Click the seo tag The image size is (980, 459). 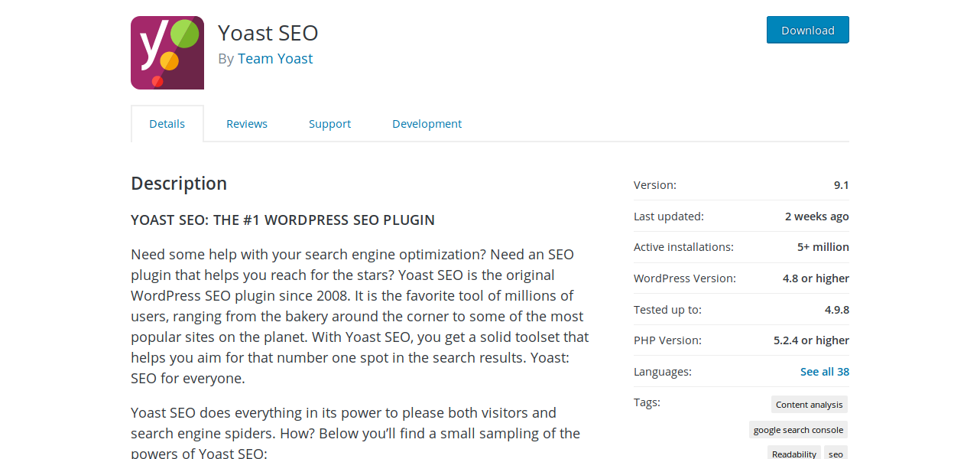click(836, 454)
